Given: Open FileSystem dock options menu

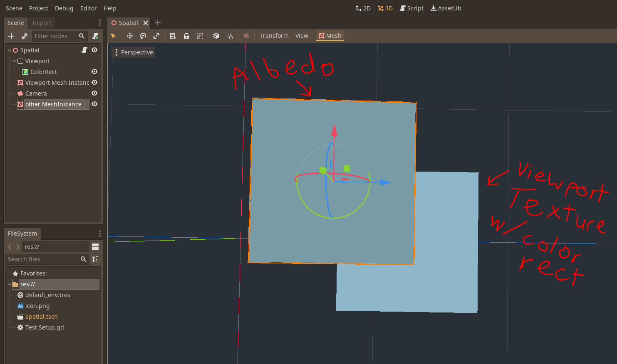Looking at the screenshot, I should coord(99,234).
